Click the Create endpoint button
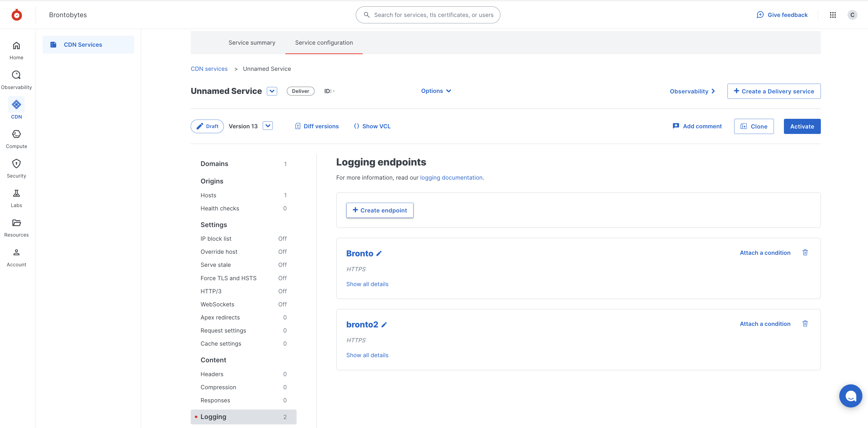 tap(379, 210)
